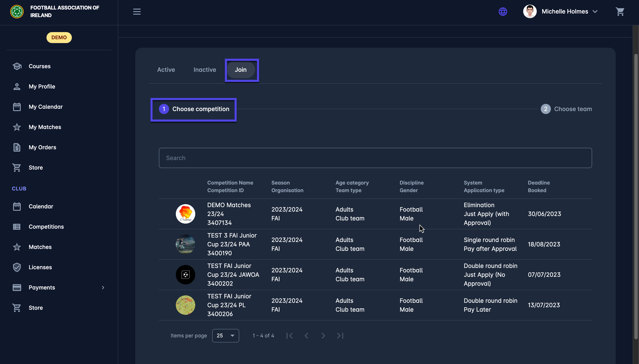The width and height of the screenshot is (639, 364).
Task: Switch to the Active tab
Action: [166, 70]
